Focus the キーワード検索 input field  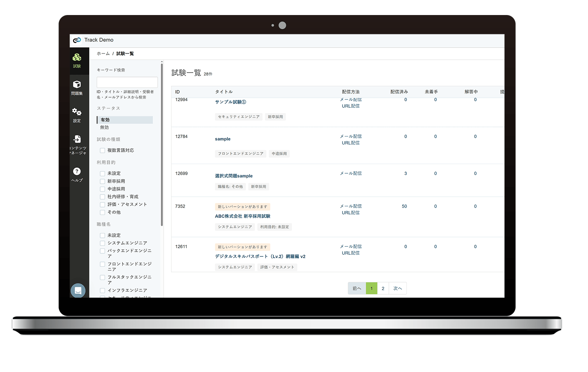click(x=127, y=82)
